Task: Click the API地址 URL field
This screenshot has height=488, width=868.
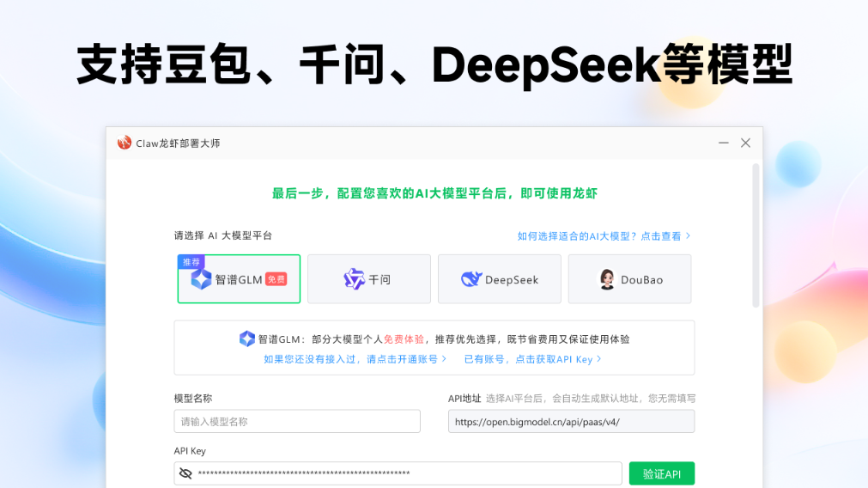Action: (571, 422)
